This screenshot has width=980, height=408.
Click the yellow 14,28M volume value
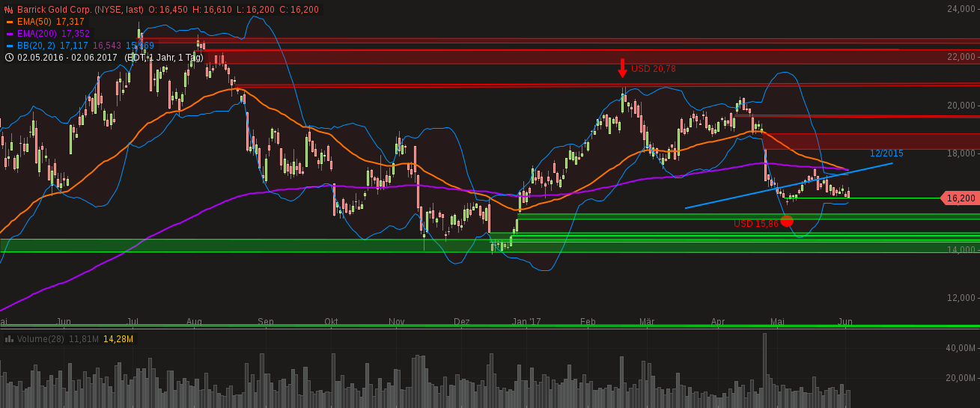coord(118,339)
